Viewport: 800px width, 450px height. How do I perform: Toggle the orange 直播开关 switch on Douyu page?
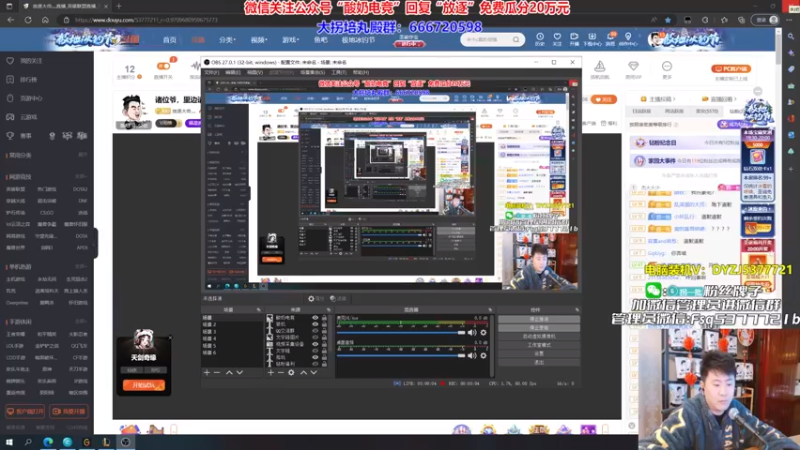[x=163, y=66]
